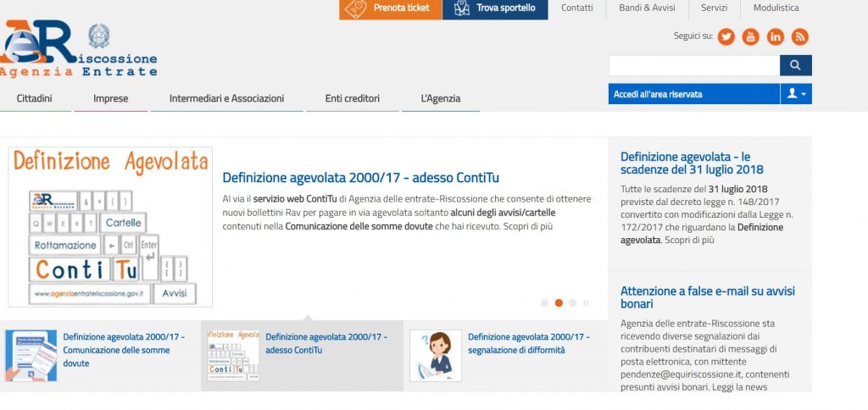Open Twitter social media icon
Viewport: 868px width, 410px height.
point(726,37)
